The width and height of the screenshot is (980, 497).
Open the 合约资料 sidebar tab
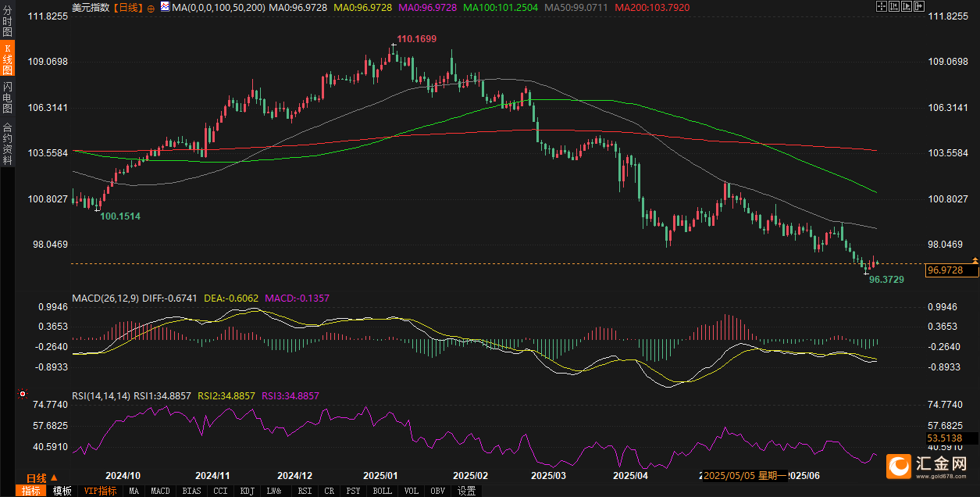(7, 143)
